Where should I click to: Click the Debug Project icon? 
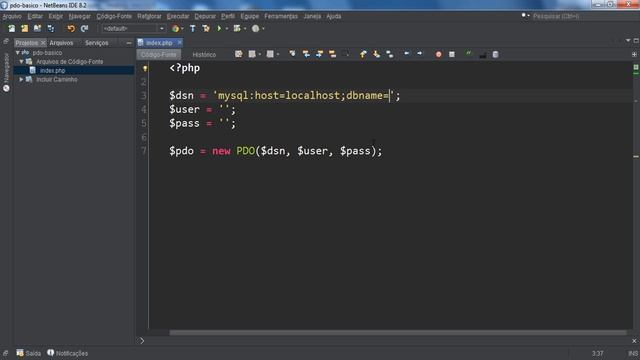(237, 29)
